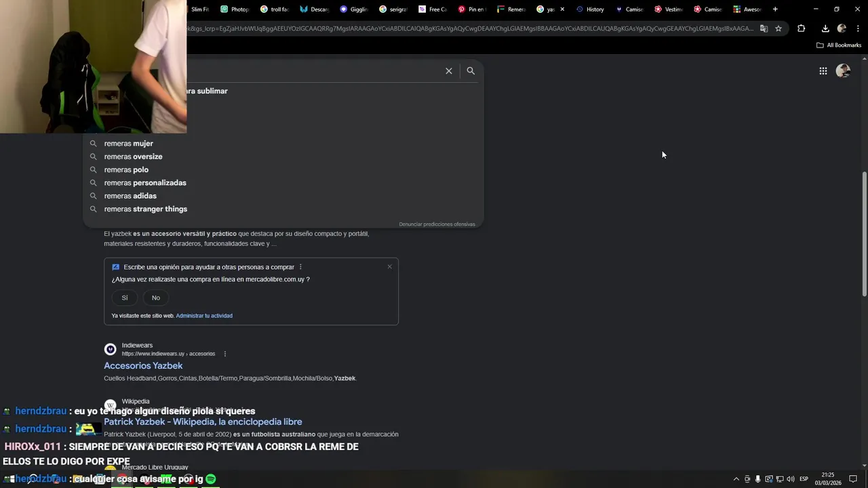
Task: Switch to the Vestime tab
Action: pos(669,9)
